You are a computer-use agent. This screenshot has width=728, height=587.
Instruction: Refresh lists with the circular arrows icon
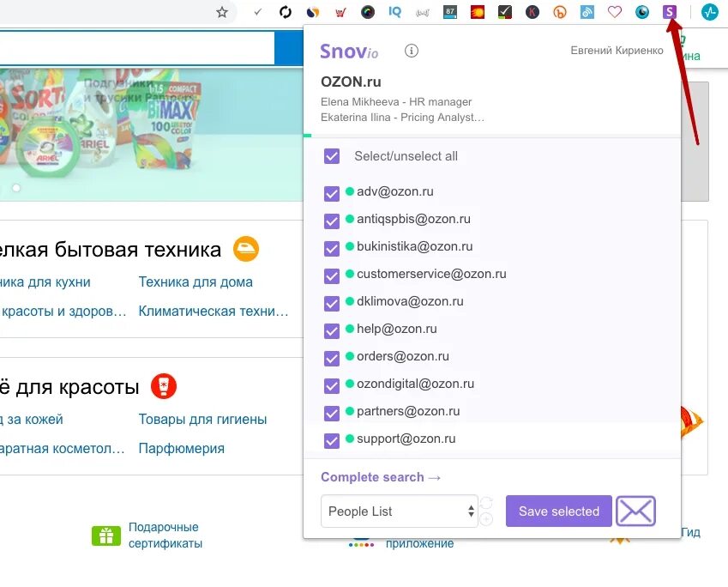tap(486, 503)
